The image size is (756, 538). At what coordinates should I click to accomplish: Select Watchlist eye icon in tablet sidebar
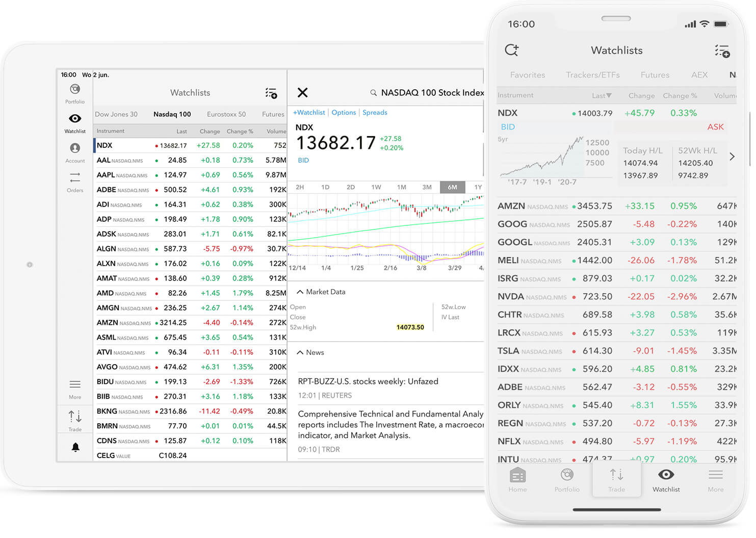(75, 123)
